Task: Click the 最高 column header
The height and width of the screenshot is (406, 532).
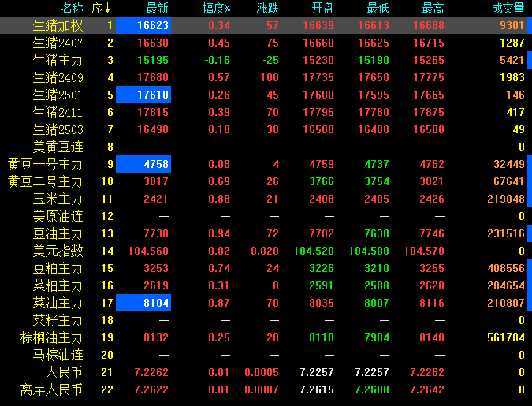Action: (x=433, y=8)
